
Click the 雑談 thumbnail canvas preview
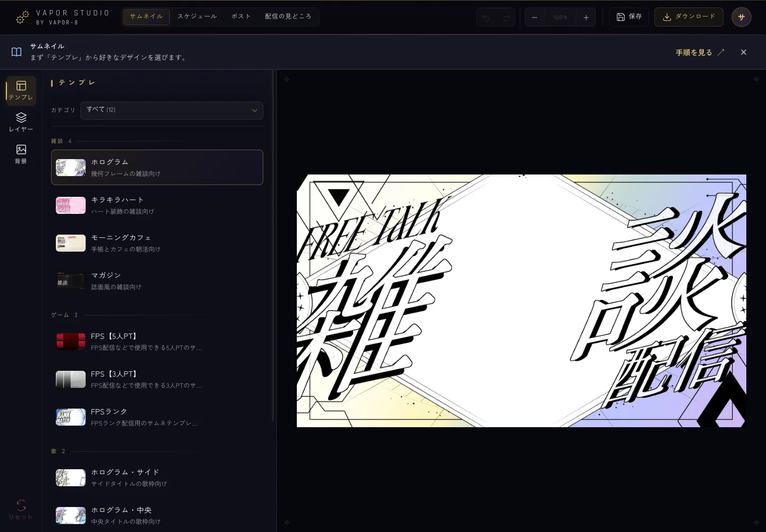click(x=521, y=301)
